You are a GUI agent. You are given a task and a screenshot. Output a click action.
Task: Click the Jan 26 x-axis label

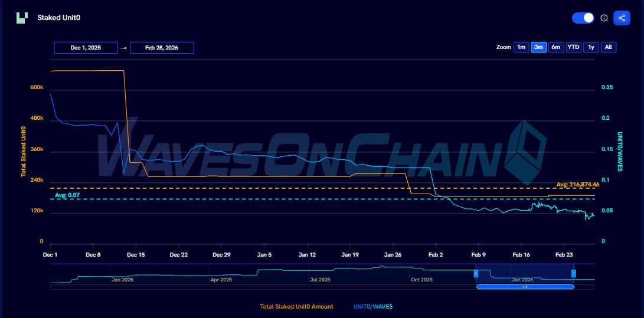pos(393,255)
